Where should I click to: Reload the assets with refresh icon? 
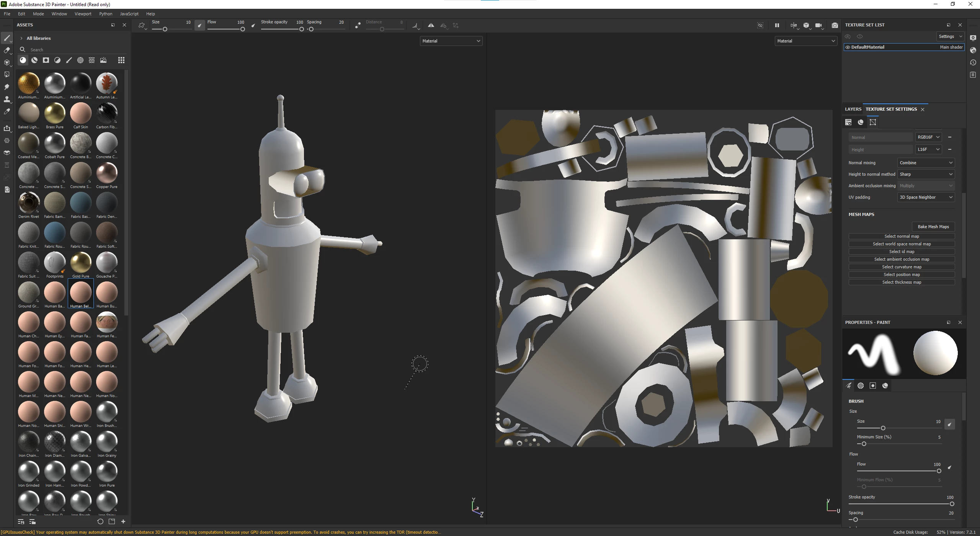tap(100, 521)
